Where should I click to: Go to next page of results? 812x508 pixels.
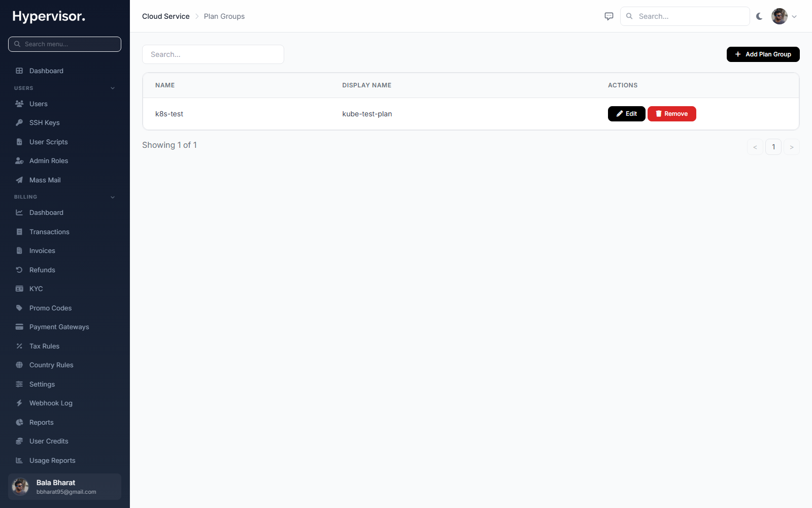[x=791, y=147]
